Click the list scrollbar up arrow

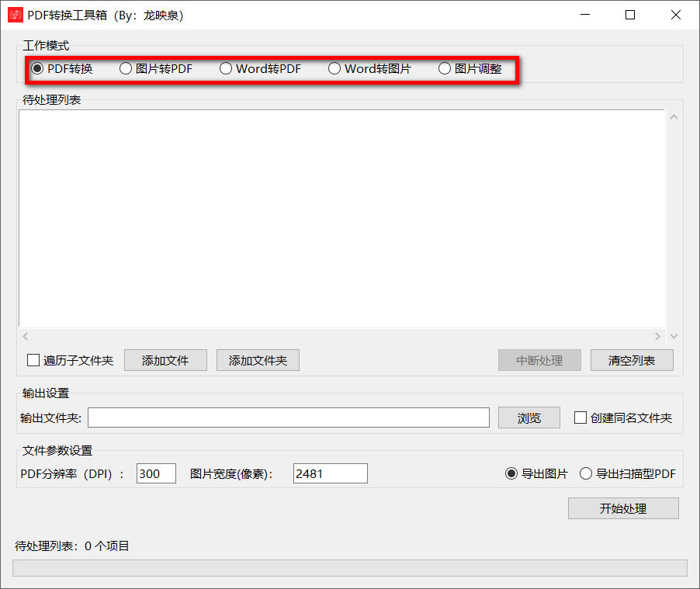(x=674, y=116)
